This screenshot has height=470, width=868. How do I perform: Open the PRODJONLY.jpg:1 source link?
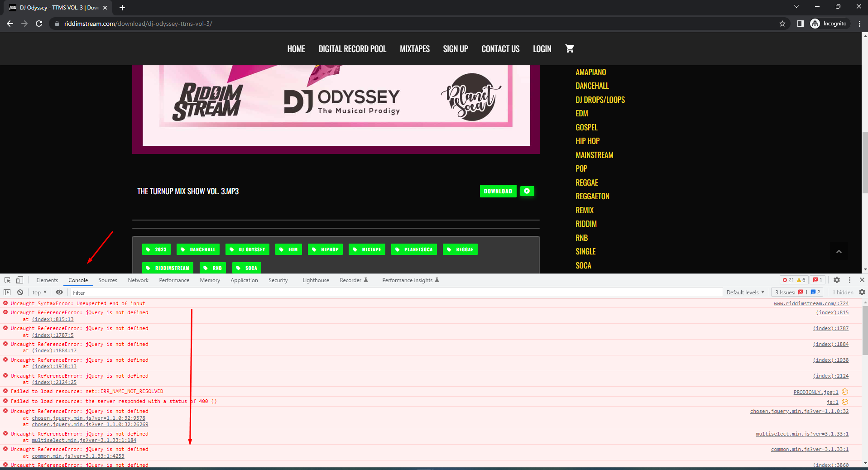tap(816, 392)
